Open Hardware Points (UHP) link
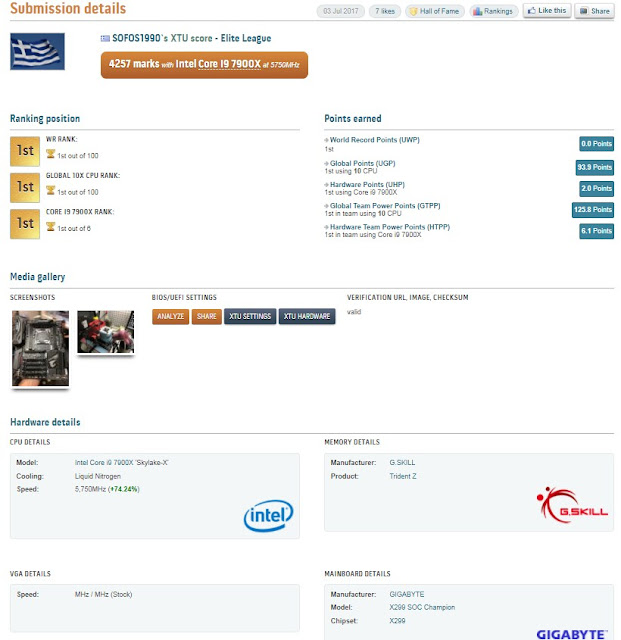Image resolution: width=621 pixels, height=640 pixels. pos(367,184)
